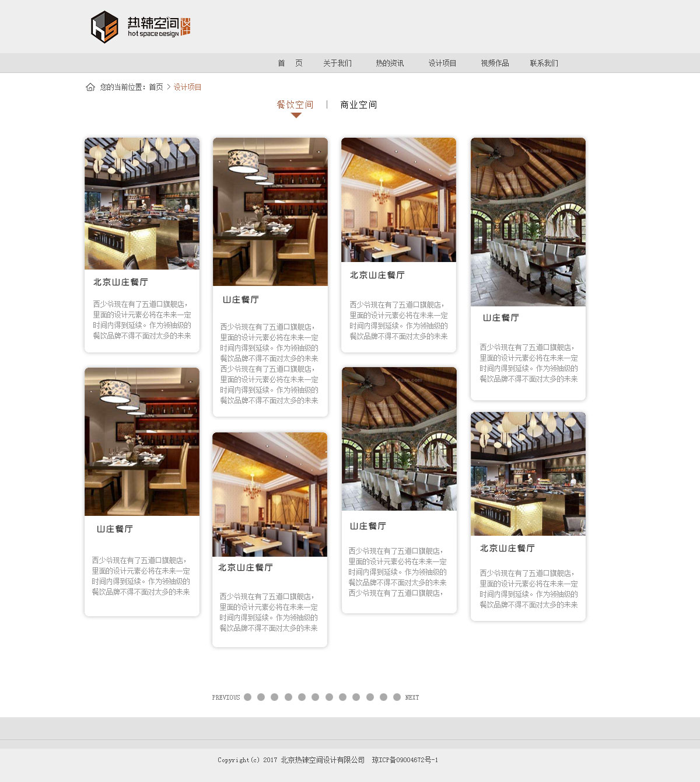This screenshot has width=700, height=782.
Task: Open 设计项目 in the navigation bar
Action: [442, 63]
